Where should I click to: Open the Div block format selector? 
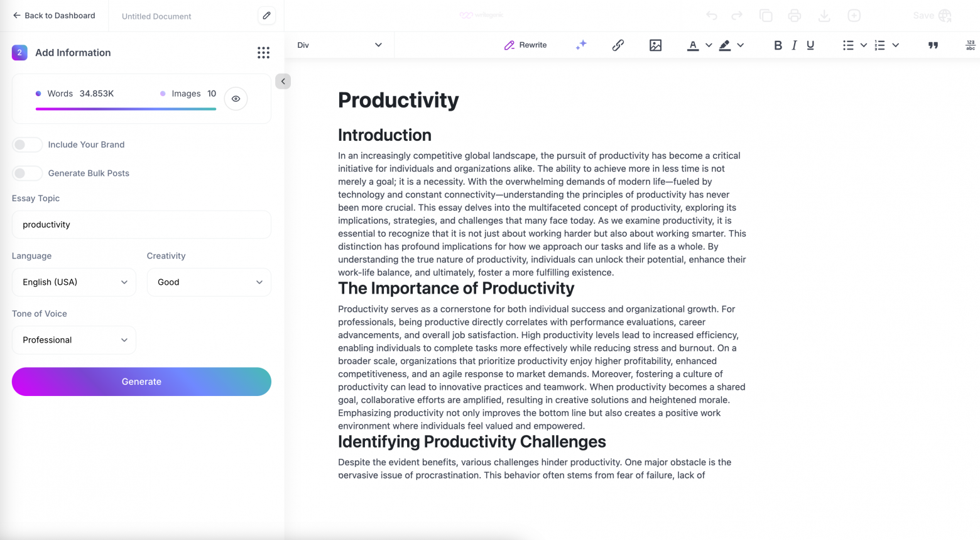[x=339, y=45]
